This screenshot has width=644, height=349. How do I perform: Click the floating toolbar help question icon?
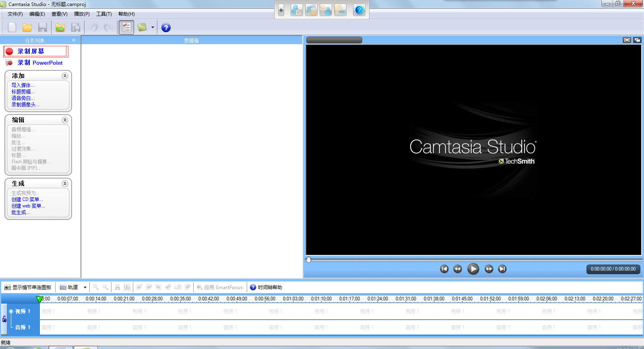coord(359,10)
